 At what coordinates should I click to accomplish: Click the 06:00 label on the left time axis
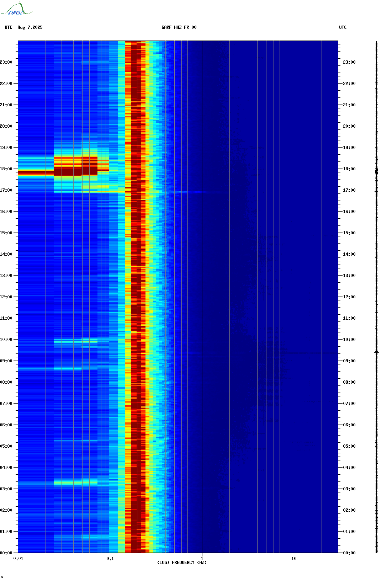6,425
